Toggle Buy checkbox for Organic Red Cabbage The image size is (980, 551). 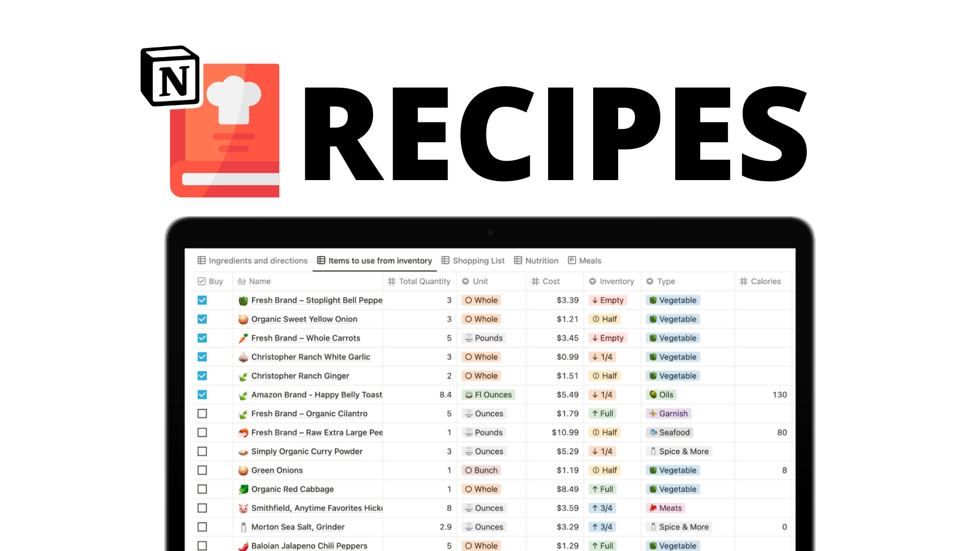point(203,489)
